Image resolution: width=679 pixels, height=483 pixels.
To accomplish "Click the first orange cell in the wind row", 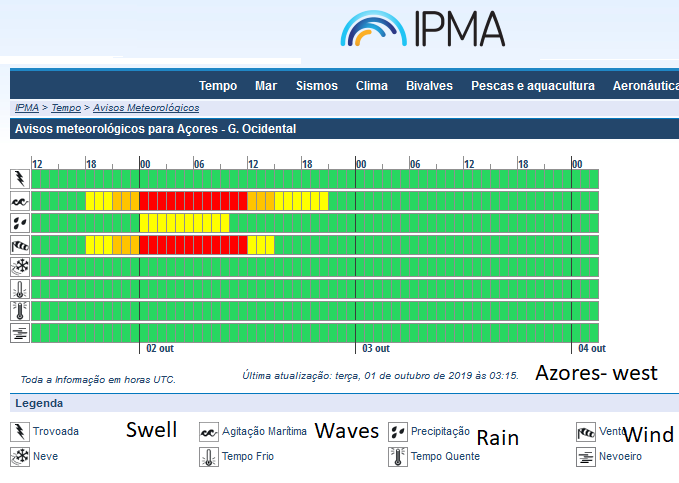I will (117, 245).
